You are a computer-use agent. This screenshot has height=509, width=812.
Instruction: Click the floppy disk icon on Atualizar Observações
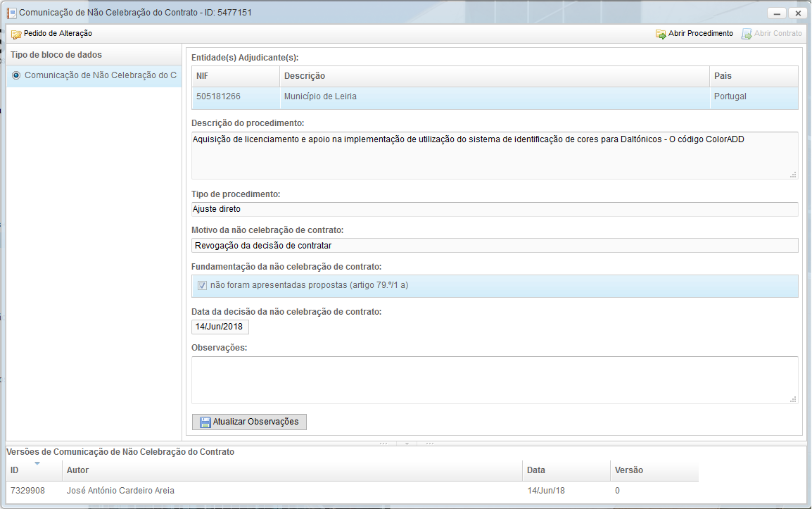tap(205, 422)
